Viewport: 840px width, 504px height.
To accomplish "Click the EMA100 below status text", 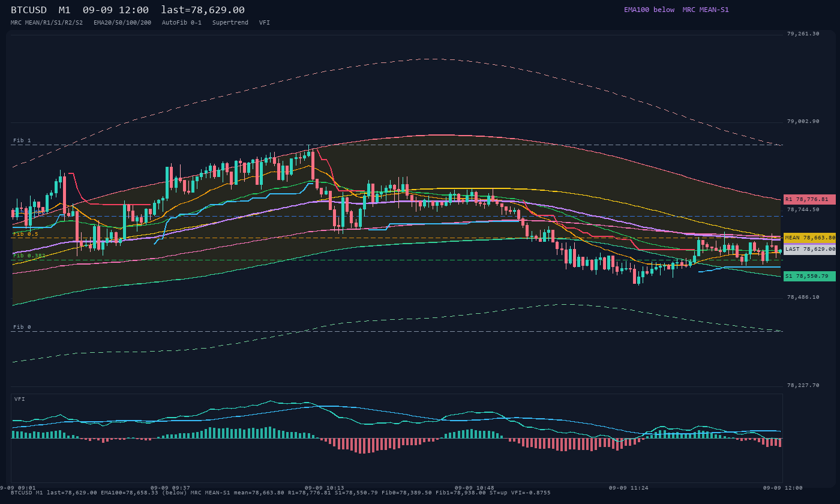I will point(649,10).
